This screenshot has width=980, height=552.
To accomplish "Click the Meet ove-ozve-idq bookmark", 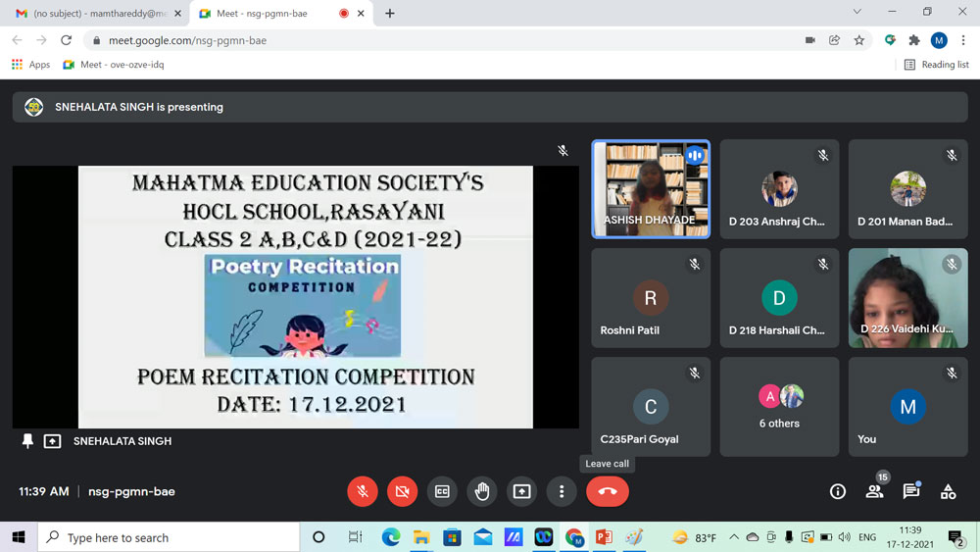I will point(114,65).
